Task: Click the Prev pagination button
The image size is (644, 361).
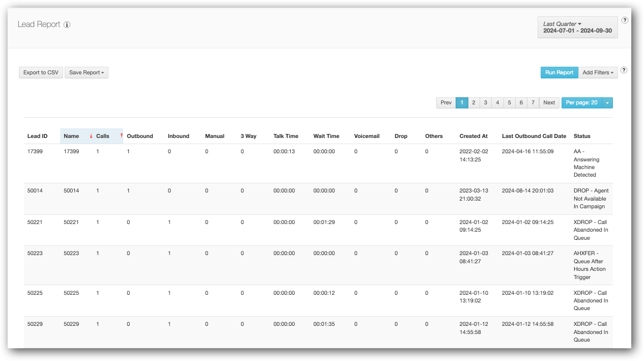Action: (446, 102)
